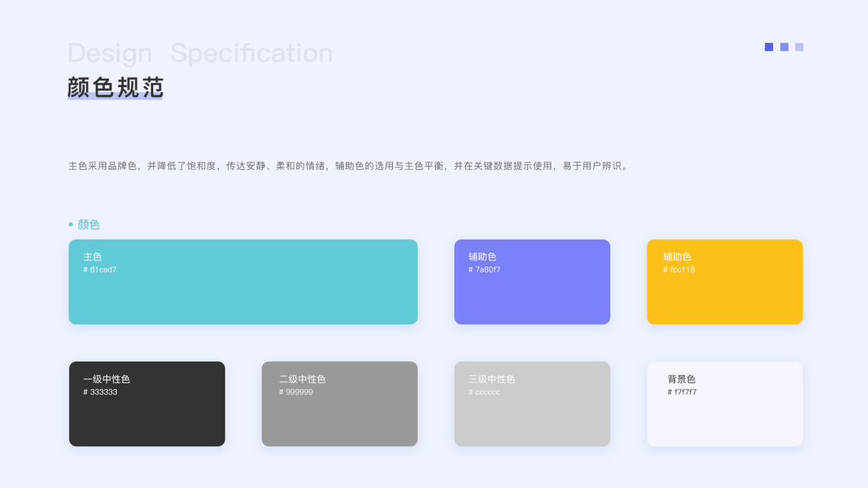Click the '# f7f7f7' hex value
The image size is (868, 488).
click(x=682, y=392)
